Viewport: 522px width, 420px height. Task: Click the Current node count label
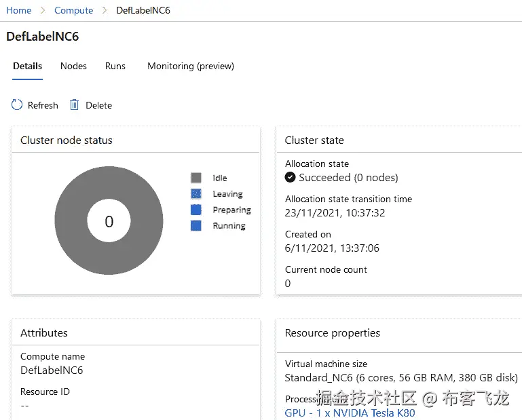pos(326,269)
